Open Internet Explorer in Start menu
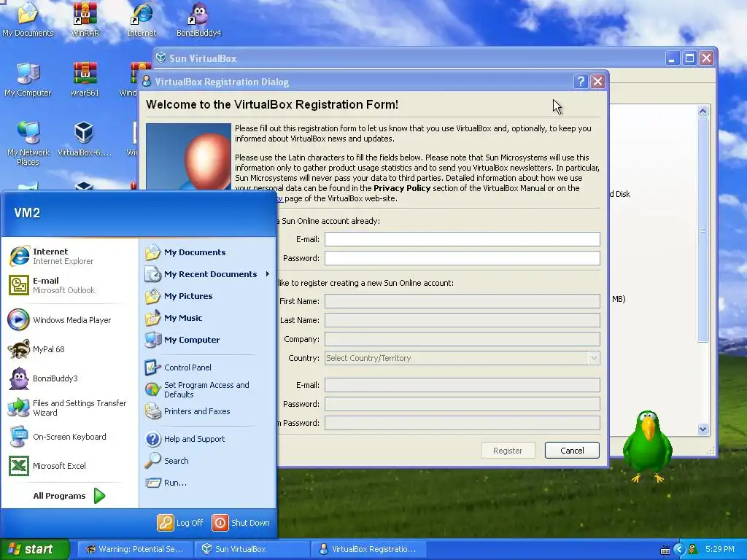This screenshot has height=560, width=747. [70, 256]
